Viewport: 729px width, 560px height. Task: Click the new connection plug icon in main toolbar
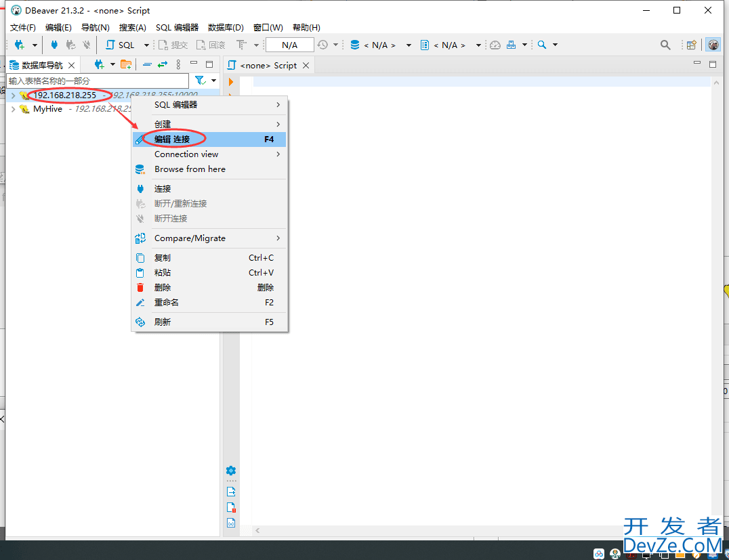click(x=20, y=45)
